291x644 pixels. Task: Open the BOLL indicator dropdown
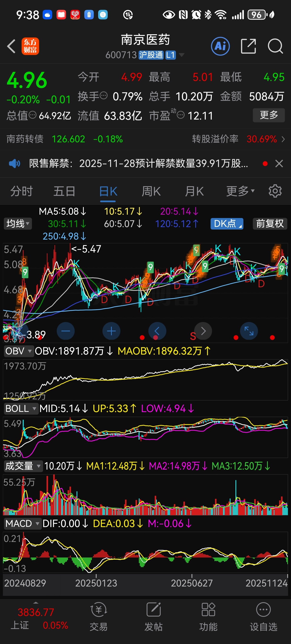[21, 408]
